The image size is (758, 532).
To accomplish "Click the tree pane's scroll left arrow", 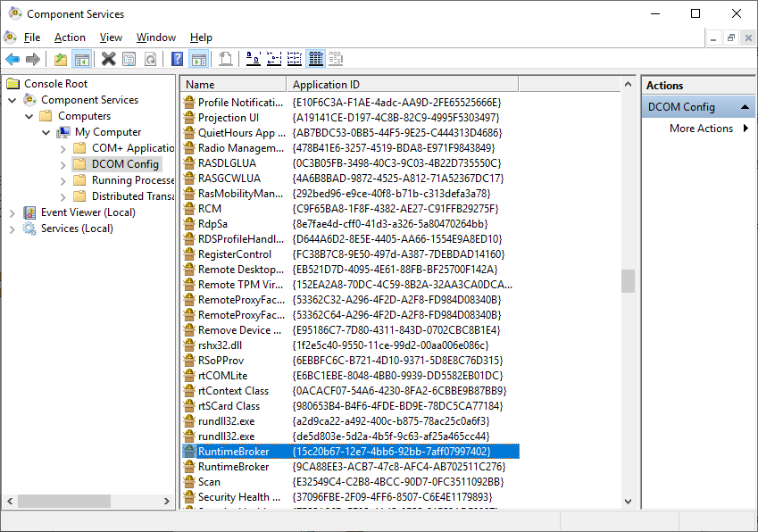I will pos(10,501).
